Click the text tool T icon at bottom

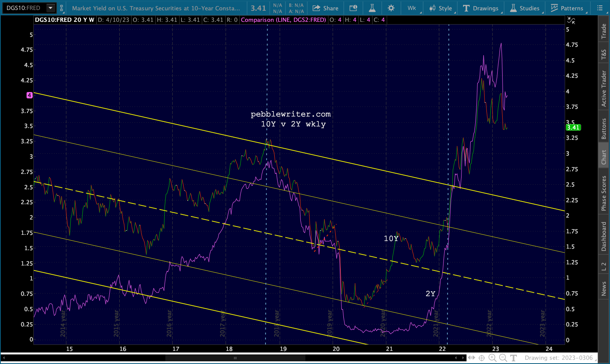pyautogui.click(x=513, y=358)
